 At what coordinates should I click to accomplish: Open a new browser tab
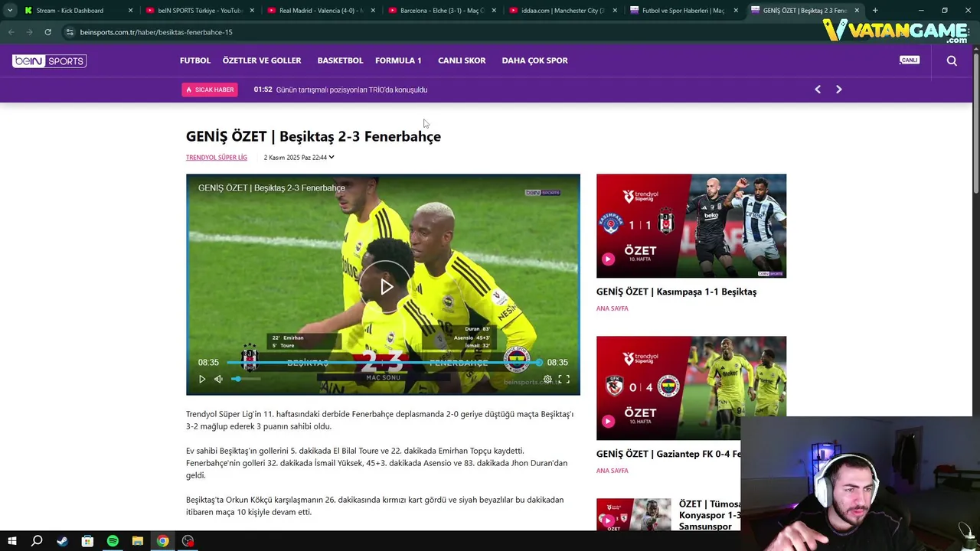pos(875,11)
